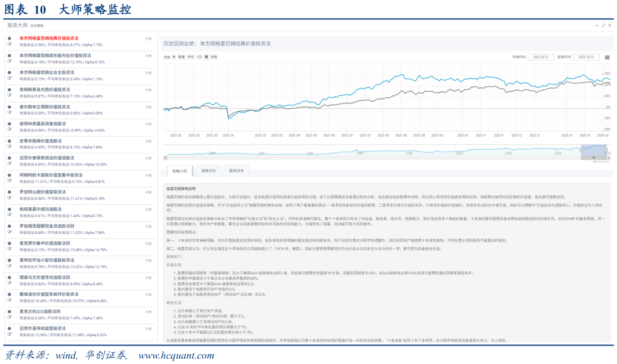The width and height of the screenshot is (617, 364).
Task: Select the 所有 range option
Action: tap(214, 57)
